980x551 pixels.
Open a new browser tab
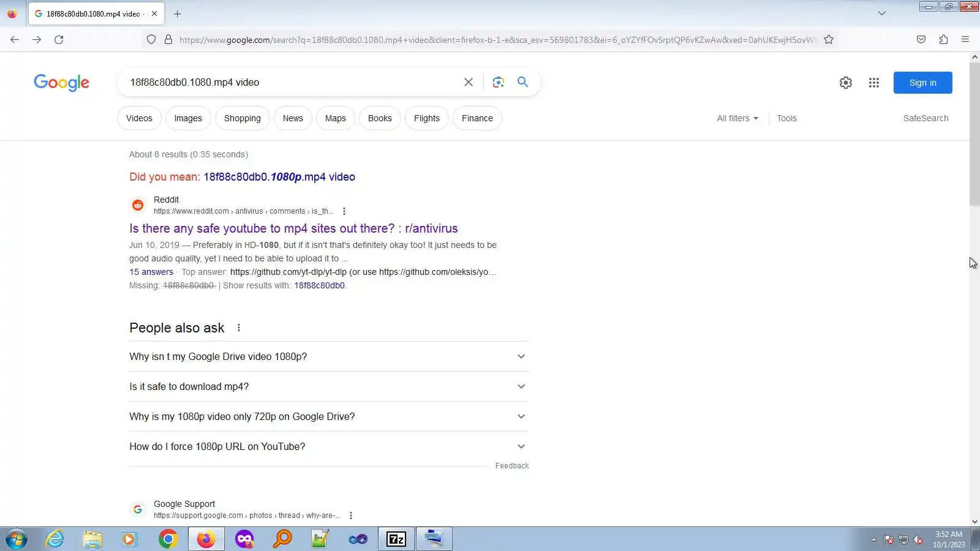(x=178, y=13)
